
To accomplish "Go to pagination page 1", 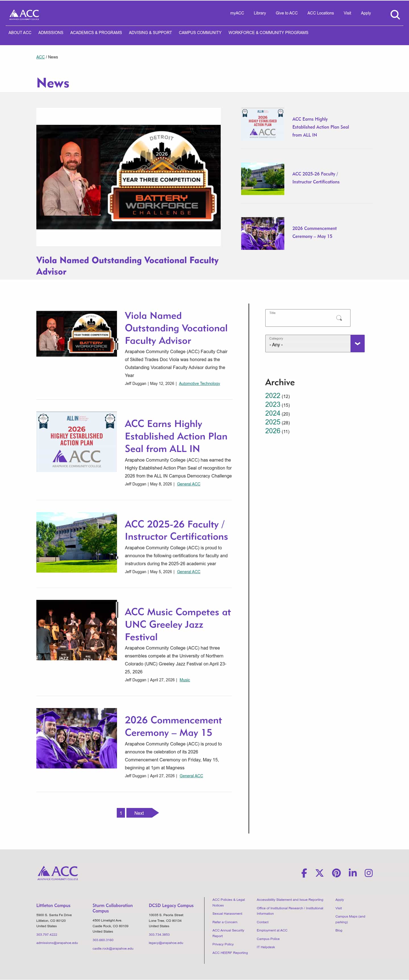I will click(121, 813).
